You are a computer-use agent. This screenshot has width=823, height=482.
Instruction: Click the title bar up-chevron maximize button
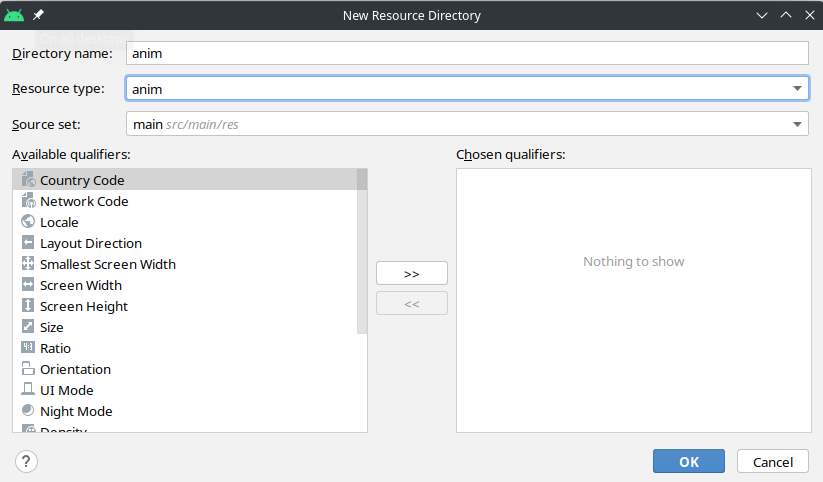click(786, 15)
